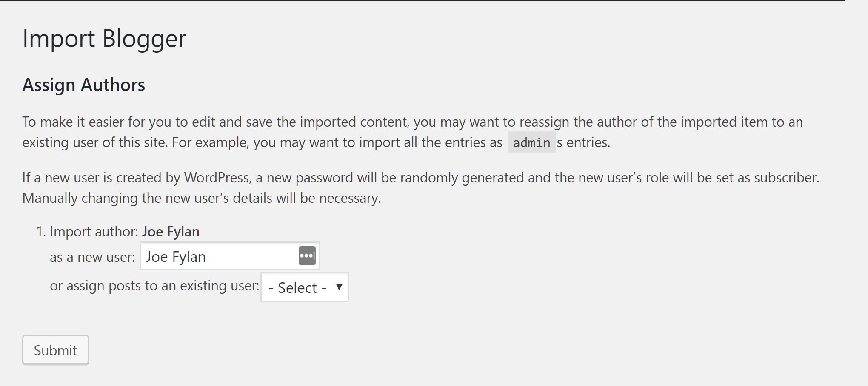
Task: Click the text 'Joe Fylan' inside the input
Action: tap(176, 257)
